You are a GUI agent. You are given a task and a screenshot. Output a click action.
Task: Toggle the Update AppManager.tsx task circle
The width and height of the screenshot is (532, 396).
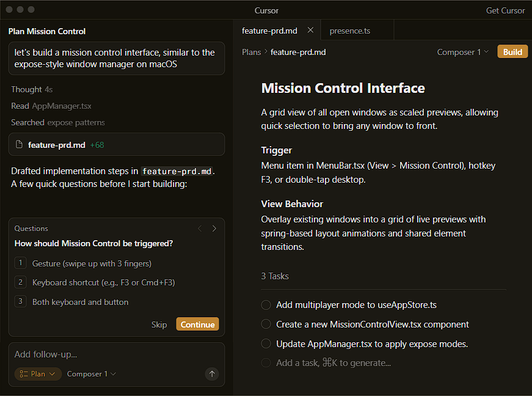click(x=266, y=344)
